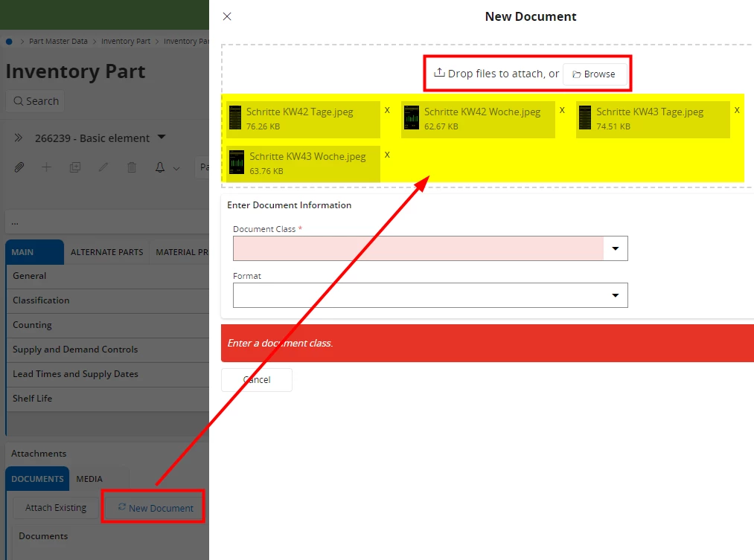Click the Browse button to pick files
This screenshot has width=754, height=560.
click(595, 74)
